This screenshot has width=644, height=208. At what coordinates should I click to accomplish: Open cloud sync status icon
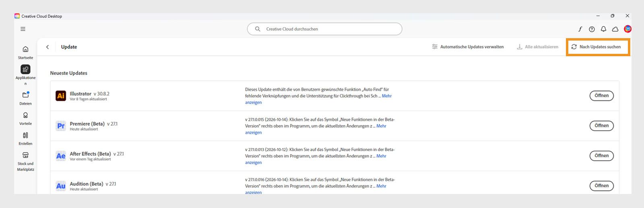click(615, 29)
